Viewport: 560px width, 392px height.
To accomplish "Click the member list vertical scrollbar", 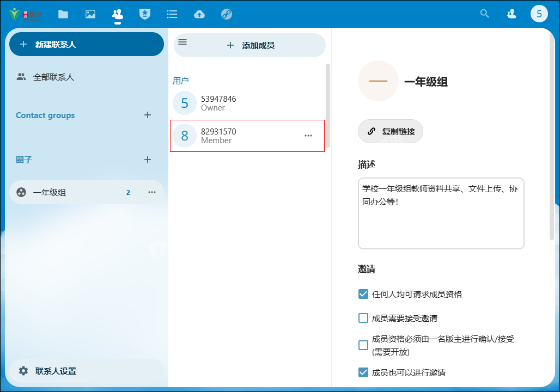I will tap(328, 103).
